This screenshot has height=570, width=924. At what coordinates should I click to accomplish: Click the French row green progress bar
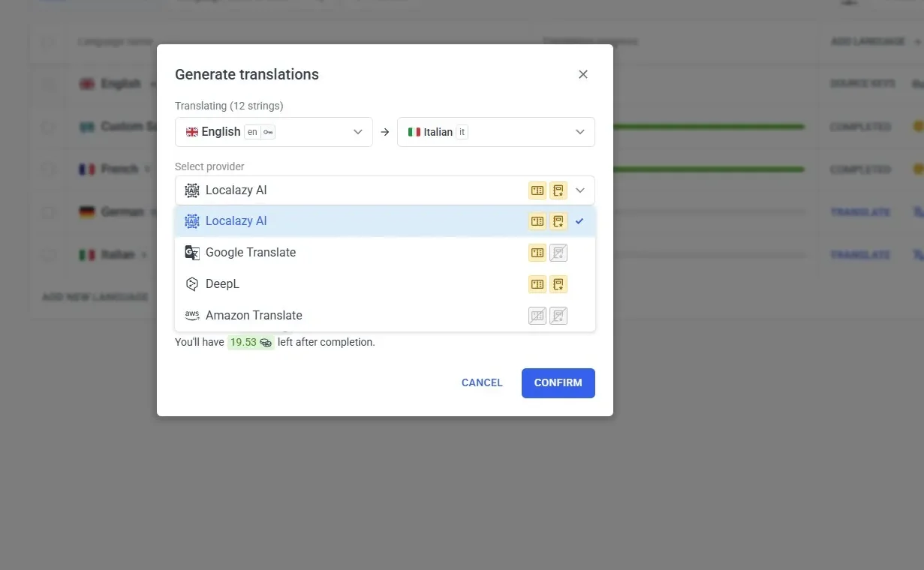[709, 169]
